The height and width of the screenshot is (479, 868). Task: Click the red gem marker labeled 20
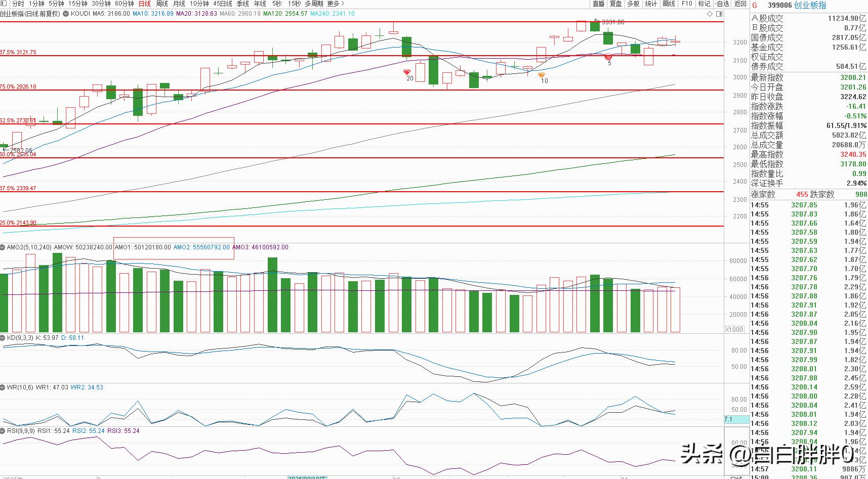coord(406,72)
